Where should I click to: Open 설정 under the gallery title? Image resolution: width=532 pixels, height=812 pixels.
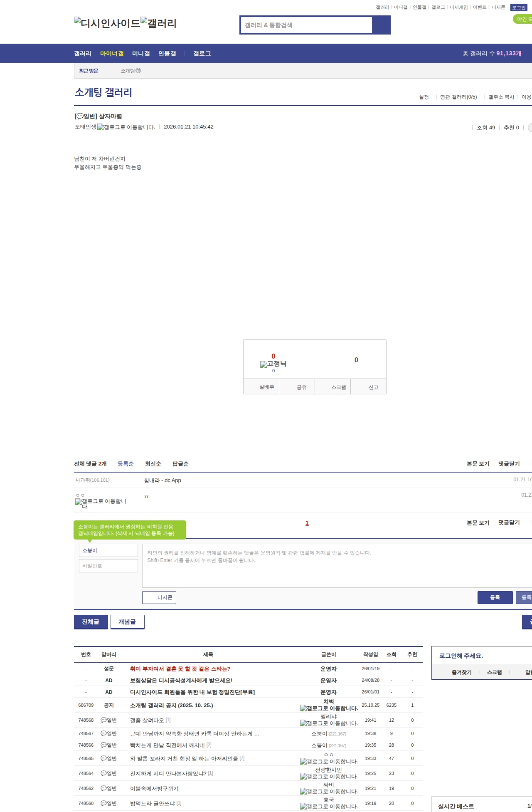[x=424, y=97]
